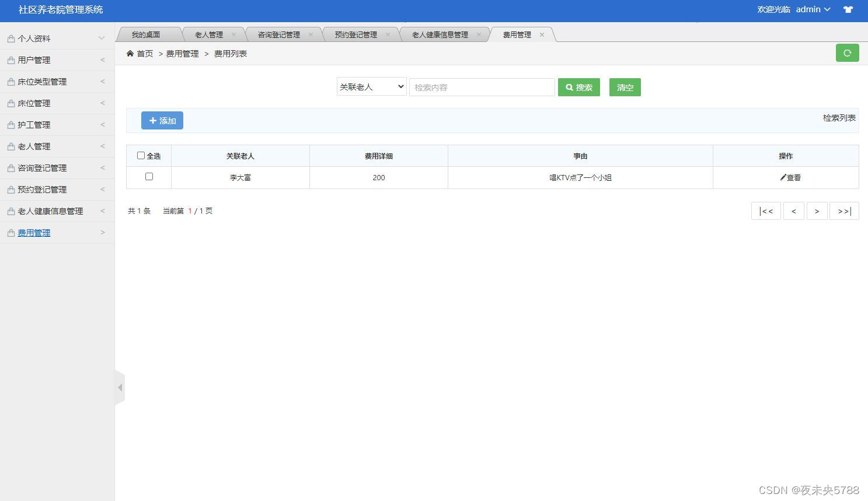Click the green refresh icon button
The width and height of the screenshot is (868, 501).
point(847,53)
